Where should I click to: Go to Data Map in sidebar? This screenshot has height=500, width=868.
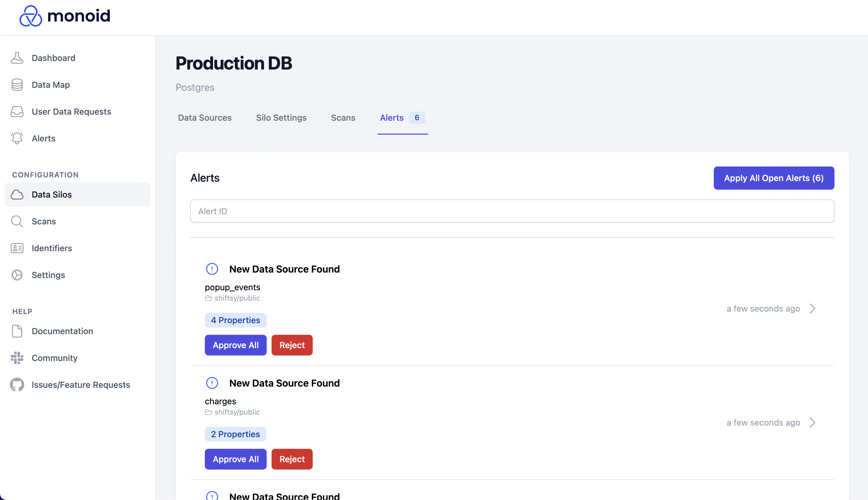78,85
